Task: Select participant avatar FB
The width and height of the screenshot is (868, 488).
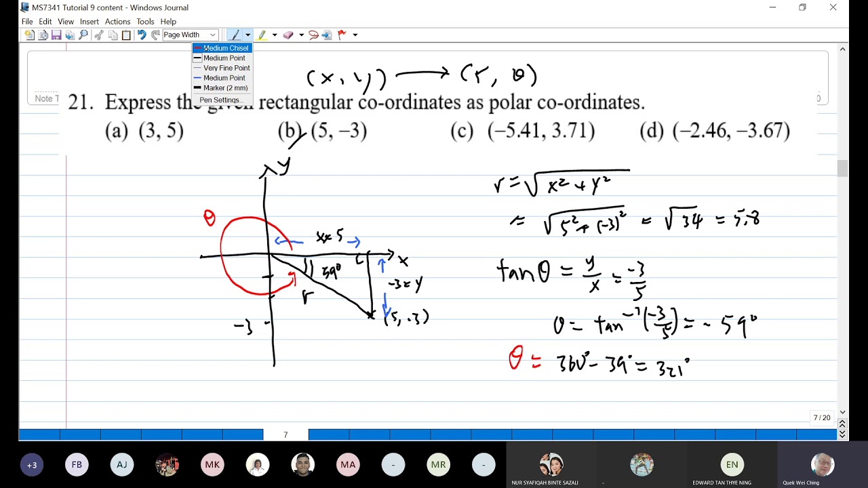Action: pyautogui.click(x=77, y=465)
